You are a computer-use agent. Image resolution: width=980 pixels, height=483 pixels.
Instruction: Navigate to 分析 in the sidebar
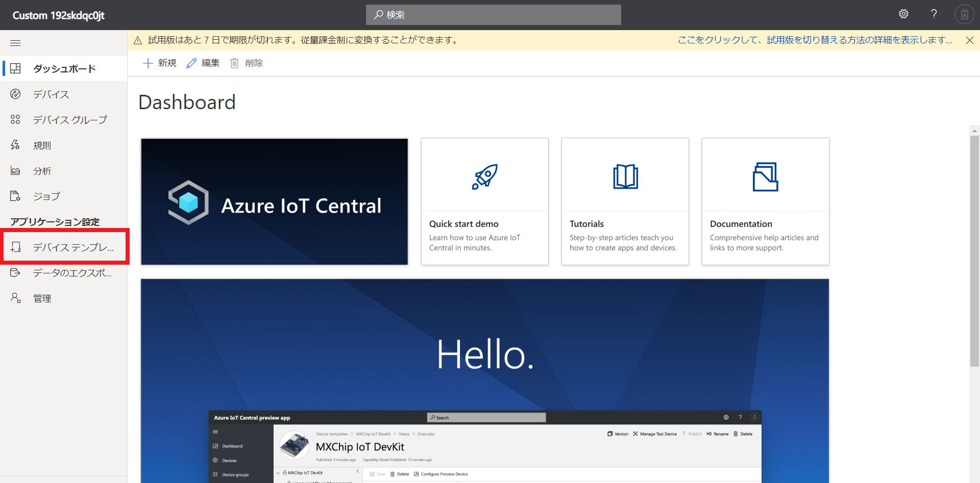[x=64, y=170]
